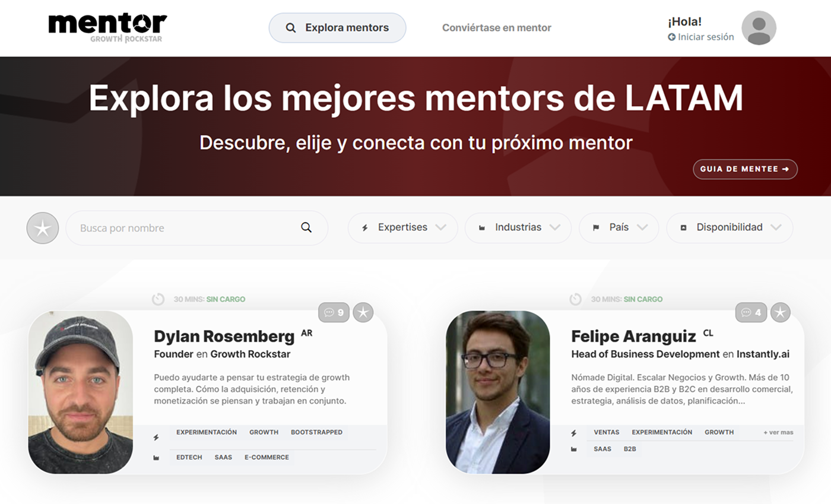Viewport: 831px width, 504px height.
Task: Open the Explora mentors tab
Action: pos(337,28)
